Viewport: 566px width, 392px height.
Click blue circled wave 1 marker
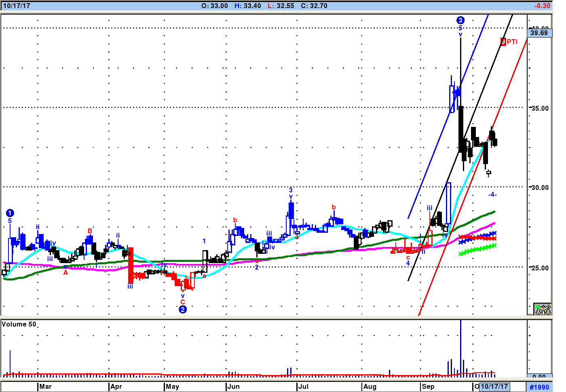[x=10, y=213]
